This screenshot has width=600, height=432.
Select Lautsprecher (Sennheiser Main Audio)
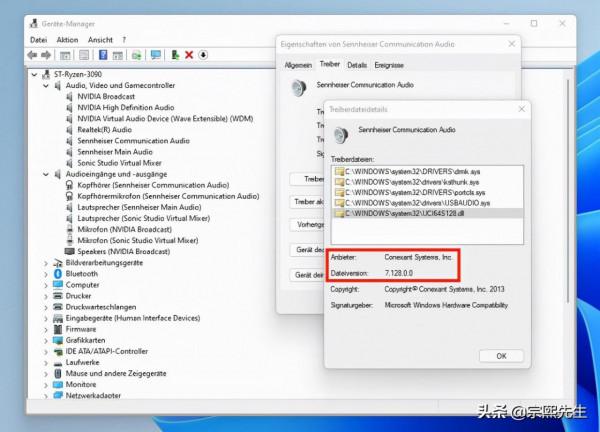click(x=139, y=207)
